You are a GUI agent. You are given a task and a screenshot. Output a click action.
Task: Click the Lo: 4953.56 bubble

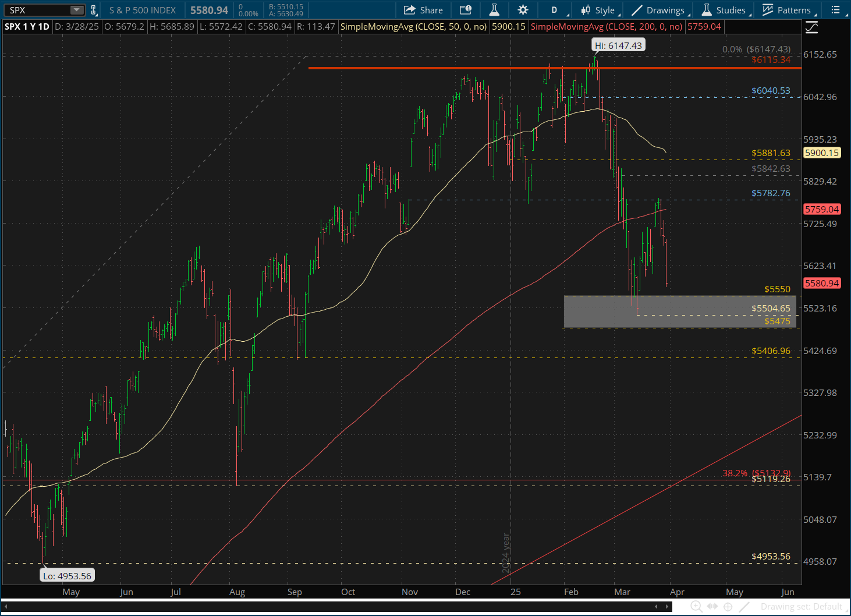coord(67,576)
